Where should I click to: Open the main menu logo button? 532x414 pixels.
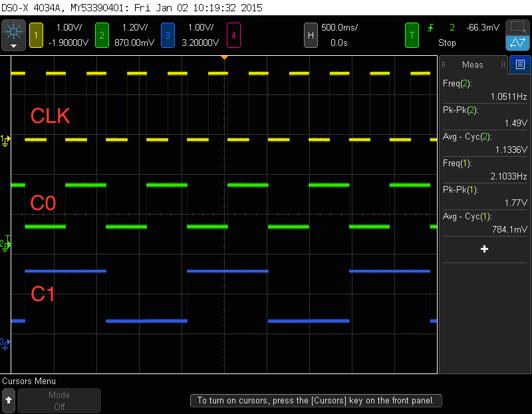[x=13, y=34]
